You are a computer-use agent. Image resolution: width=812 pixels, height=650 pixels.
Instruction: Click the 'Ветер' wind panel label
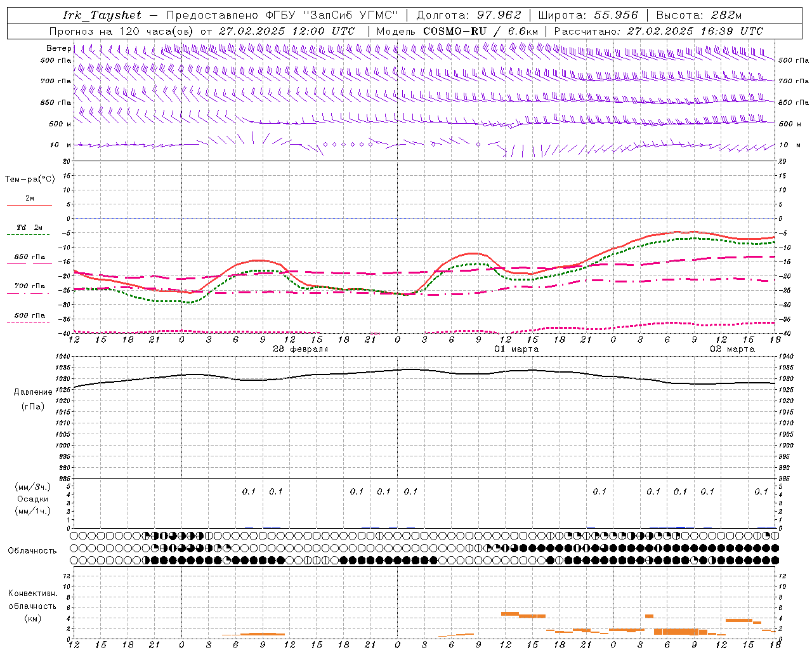coord(58,48)
